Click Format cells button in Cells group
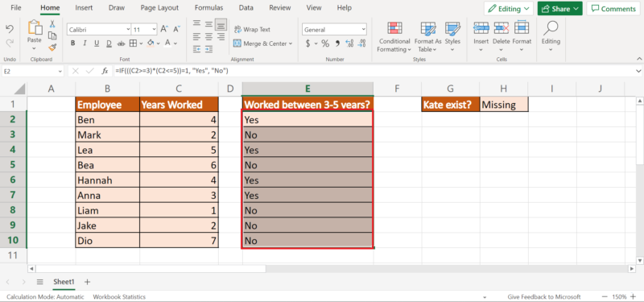Screen dimensions: 644x302 pyautogui.click(x=522, y=36)
